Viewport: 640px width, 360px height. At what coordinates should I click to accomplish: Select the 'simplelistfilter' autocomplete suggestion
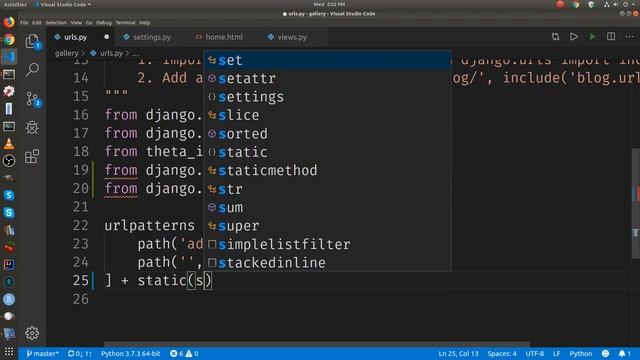(327, 244)
